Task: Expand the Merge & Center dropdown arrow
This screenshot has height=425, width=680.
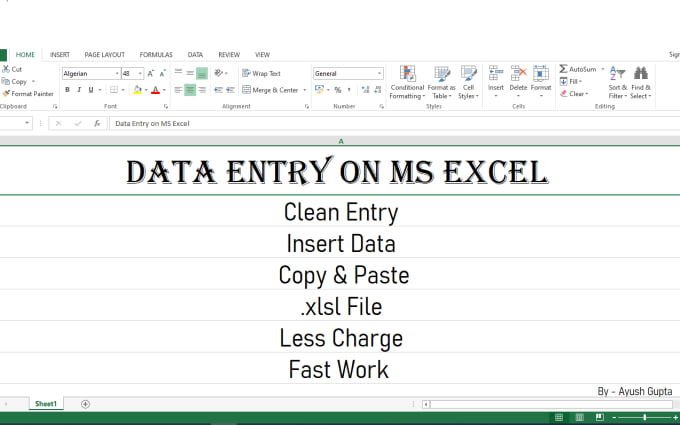Action: pyautogui.click(x=304, y=90)
